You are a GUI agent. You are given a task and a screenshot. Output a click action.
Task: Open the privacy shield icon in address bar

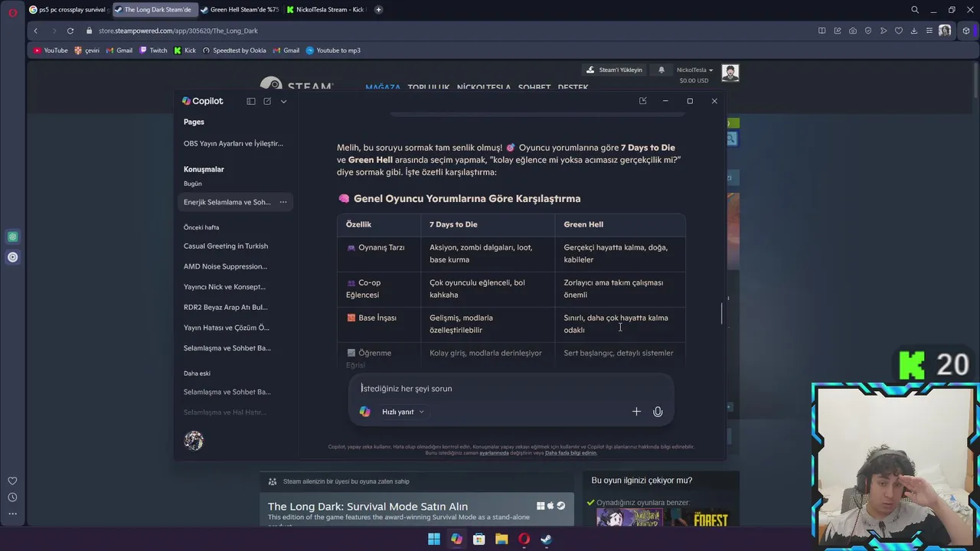click(x=867, y=31)
